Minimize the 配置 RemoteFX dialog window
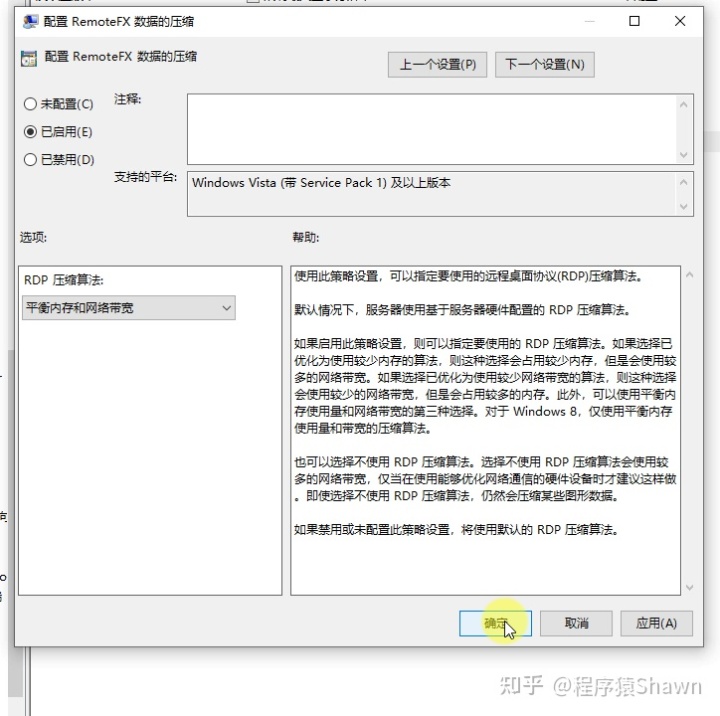This screenshot has width=720, height=716. click(590, 21)
